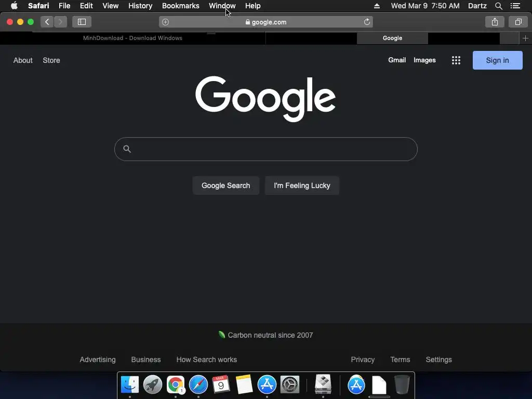Switch to the MinhDownload tab
This screenshot has width=532, height=399.
pos(132,38)
